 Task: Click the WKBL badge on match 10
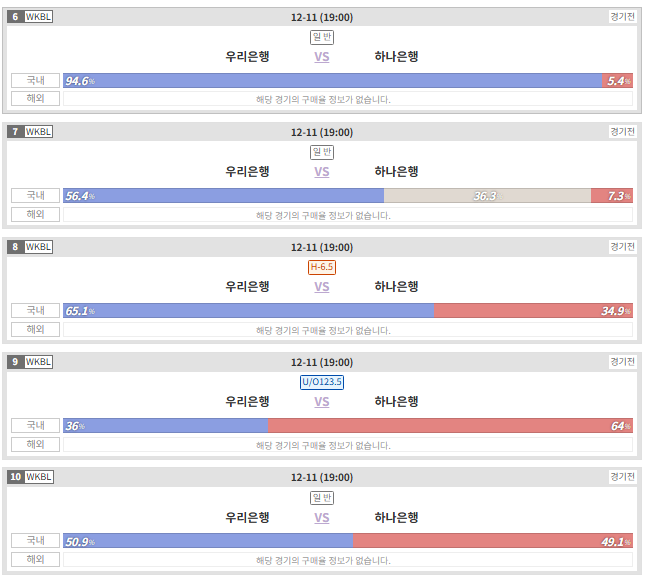[39, 477]
